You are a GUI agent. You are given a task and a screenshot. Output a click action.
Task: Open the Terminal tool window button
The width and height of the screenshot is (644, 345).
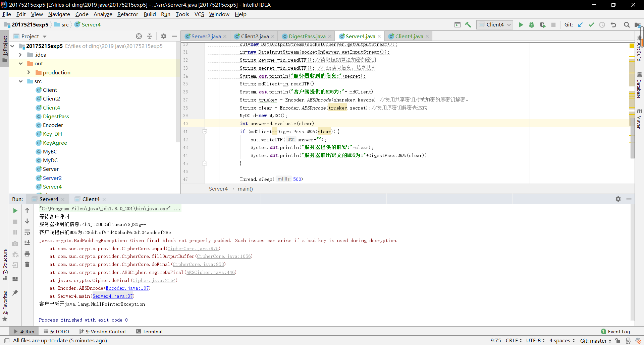[149, 332]
